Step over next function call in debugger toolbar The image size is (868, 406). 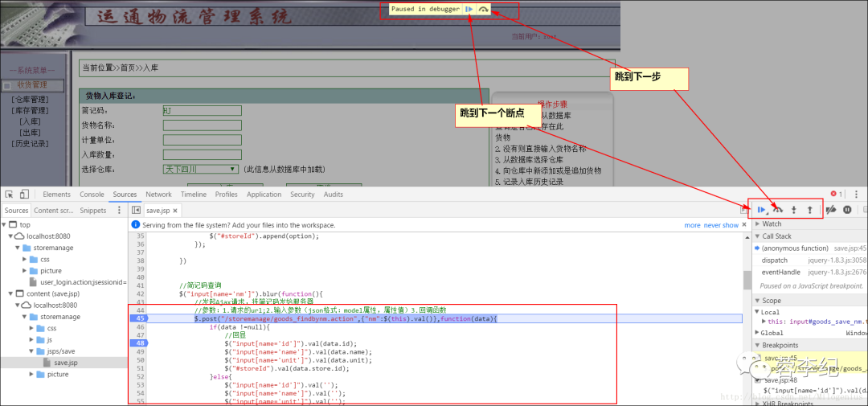[x=778, y=209]
